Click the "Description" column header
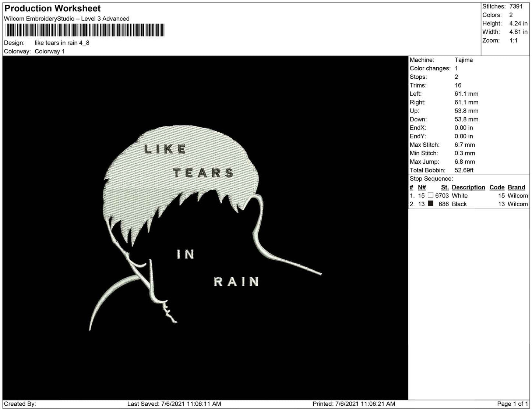This screenshot has height=409, width=532. pyautogui.click(x=469, y=187)
